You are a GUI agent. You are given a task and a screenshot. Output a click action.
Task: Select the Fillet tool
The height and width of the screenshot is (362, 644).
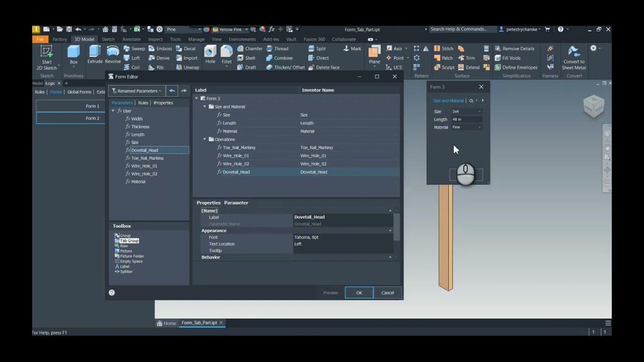coord(226,55)
